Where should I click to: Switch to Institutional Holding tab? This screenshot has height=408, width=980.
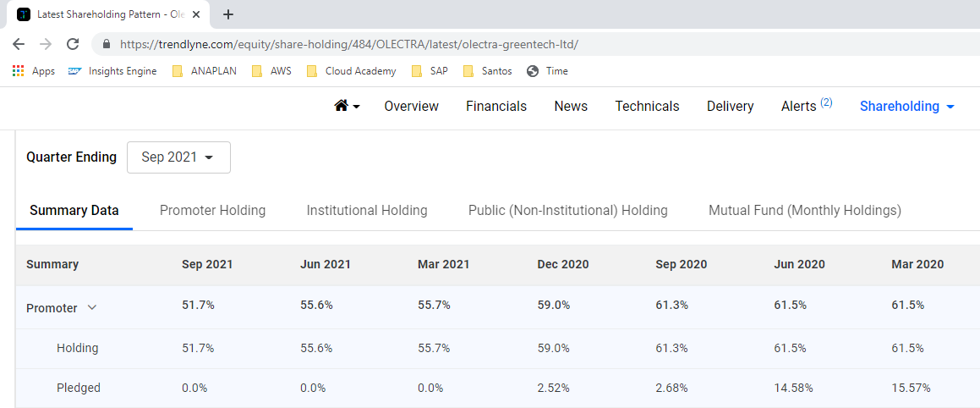[367, 210]
